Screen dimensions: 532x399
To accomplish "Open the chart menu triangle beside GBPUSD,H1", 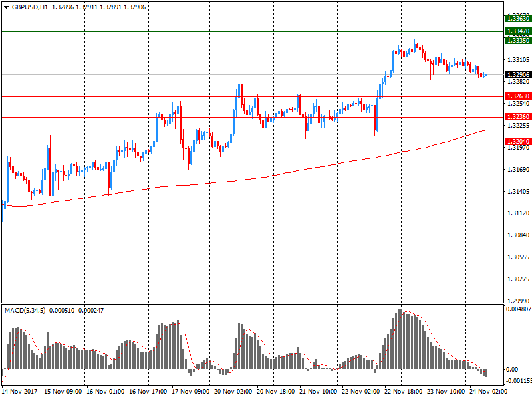I will (6, 7).
